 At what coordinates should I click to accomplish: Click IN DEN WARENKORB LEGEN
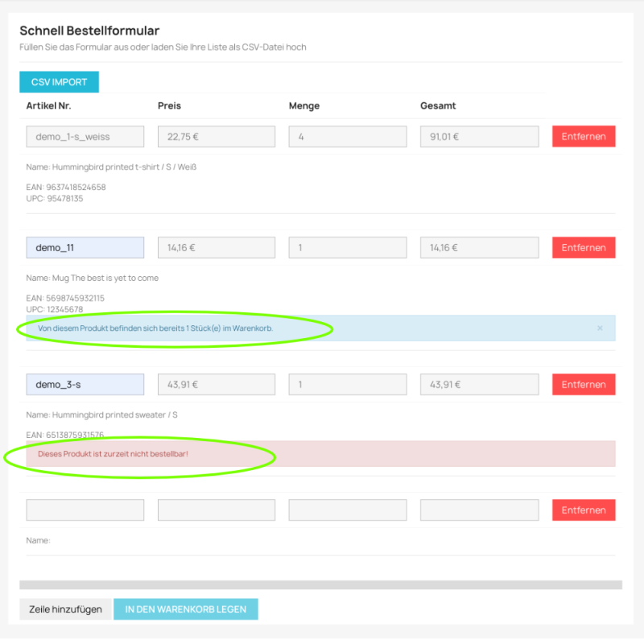pos(186,609)
